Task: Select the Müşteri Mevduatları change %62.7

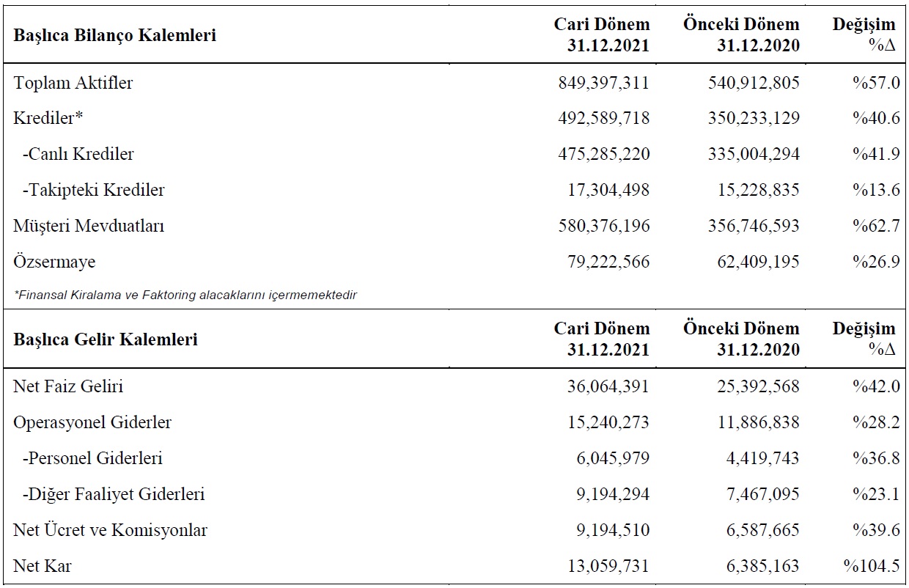Action: tap(876, 226)
